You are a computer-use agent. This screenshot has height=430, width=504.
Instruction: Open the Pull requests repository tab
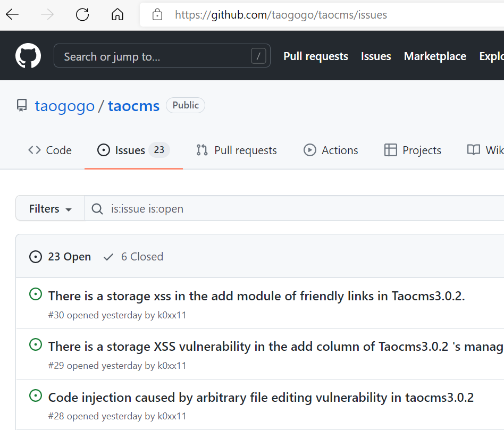237,150
